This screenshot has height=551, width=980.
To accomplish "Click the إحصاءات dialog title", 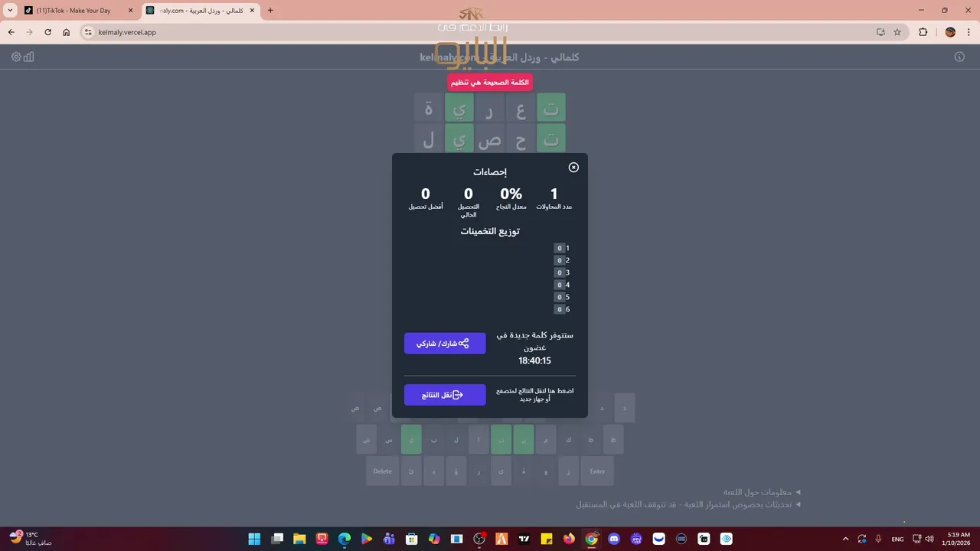I will coord(490,171).
